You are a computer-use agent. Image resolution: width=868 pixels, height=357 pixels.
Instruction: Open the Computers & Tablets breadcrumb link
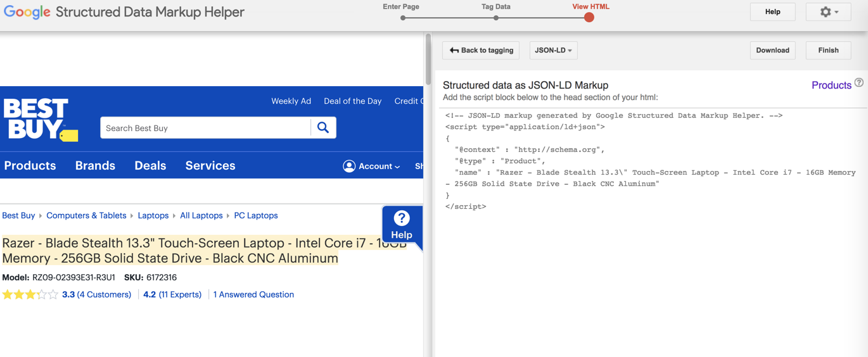86,216
